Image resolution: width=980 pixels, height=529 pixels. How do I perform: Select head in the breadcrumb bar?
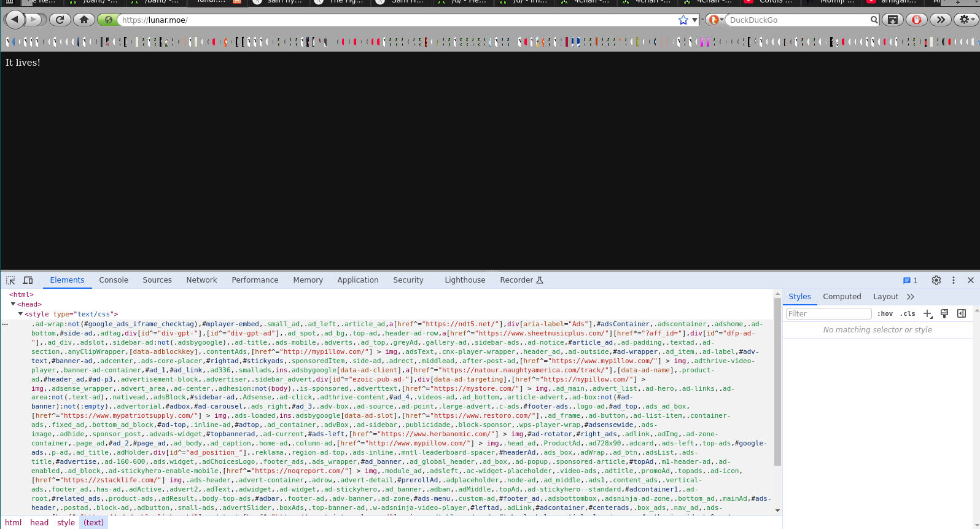[x=39, y=523]
